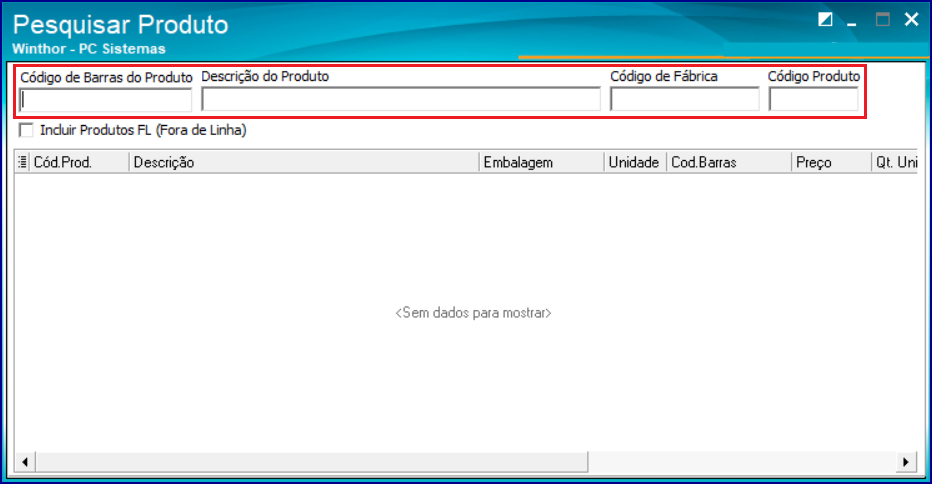Maximize the Pesquisar Produto window
The height and width of the screenshot is (484, 932).
pos(883,20)
